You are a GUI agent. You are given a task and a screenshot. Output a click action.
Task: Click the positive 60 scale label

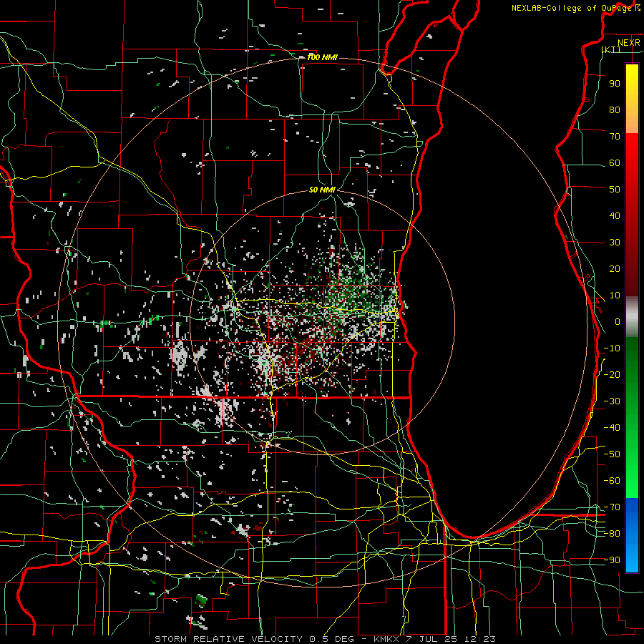coord(615,162)
